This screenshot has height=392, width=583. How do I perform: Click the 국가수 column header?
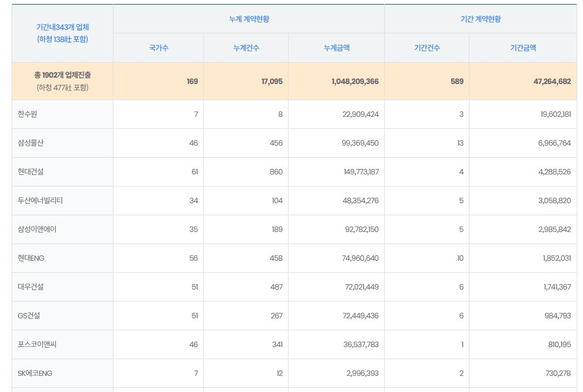[158, 48]
